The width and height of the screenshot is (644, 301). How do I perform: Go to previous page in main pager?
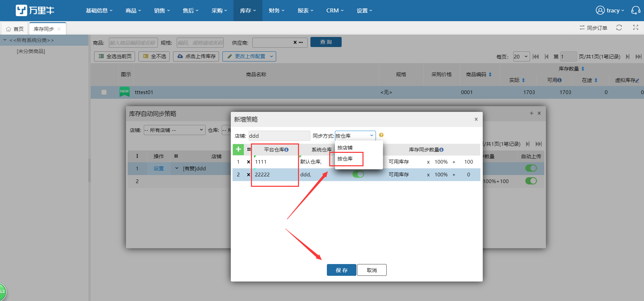click(547, 56)
